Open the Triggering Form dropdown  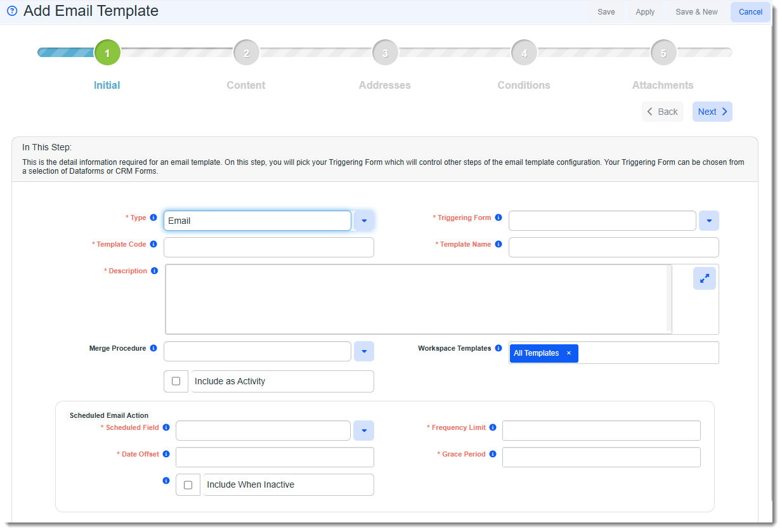pyautogui.click(x=708, y=221)
